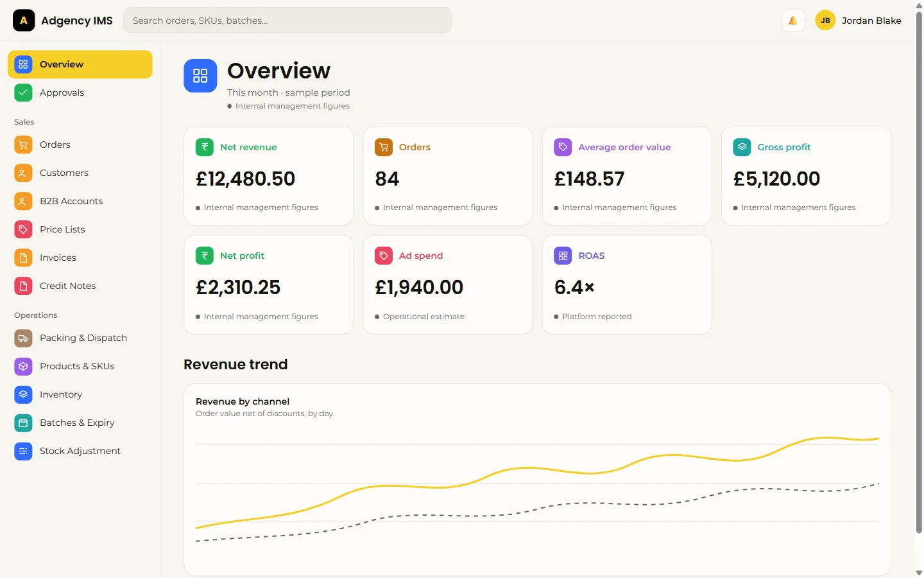Open Packing & Dispatch
The width and height of the screenshot is (924, 578).
(80, 338)
